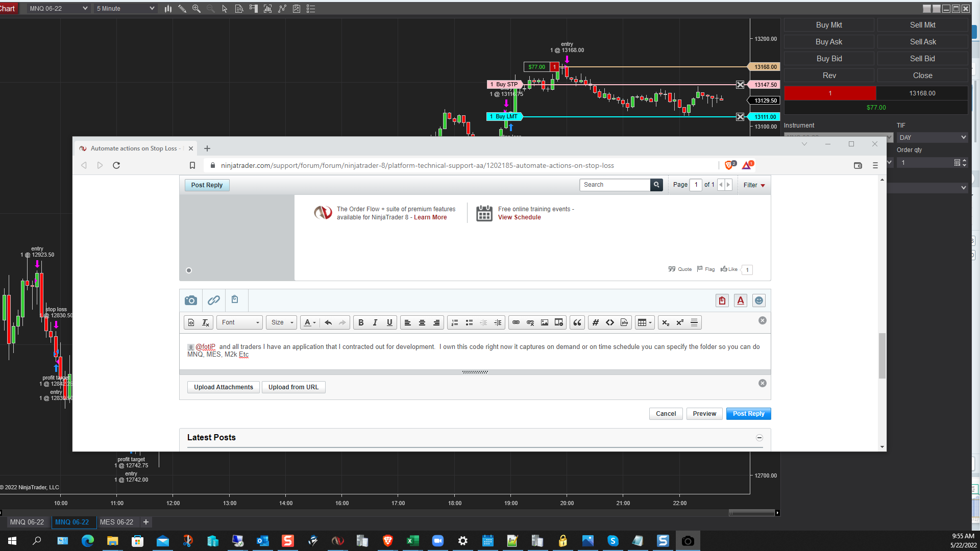Open the text color picker
Image resolution: width=980 pixels, height=551 pixels.
[x=310, y=322]
